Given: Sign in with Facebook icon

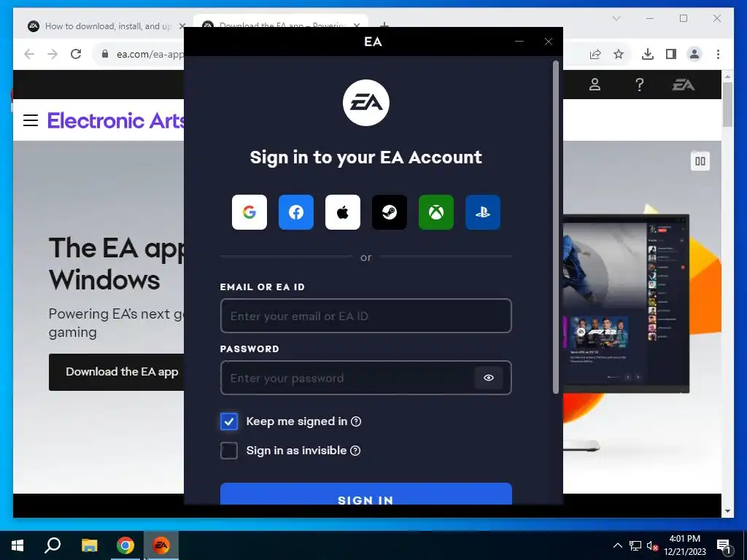Looking at the screenshot, I should coord(296,212).
